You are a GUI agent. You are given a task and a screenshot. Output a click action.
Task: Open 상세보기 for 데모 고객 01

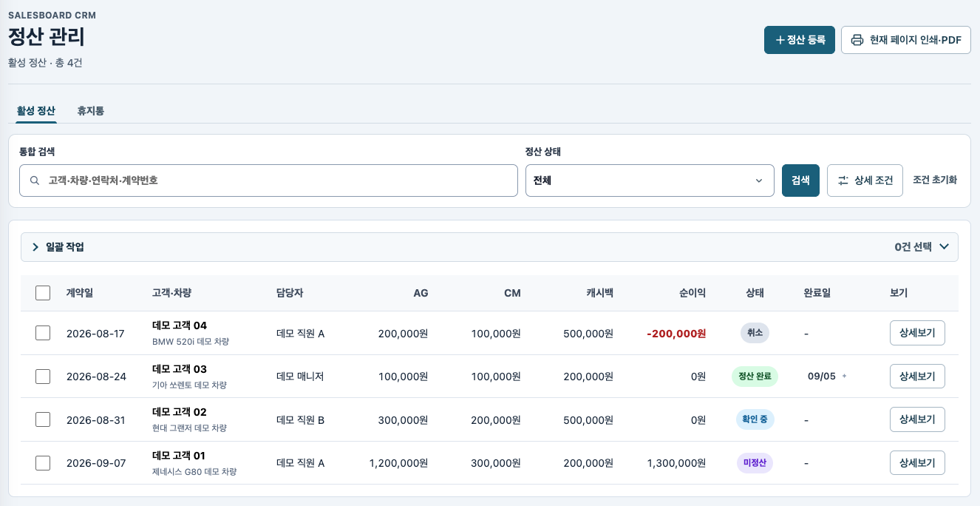[917, 463]
